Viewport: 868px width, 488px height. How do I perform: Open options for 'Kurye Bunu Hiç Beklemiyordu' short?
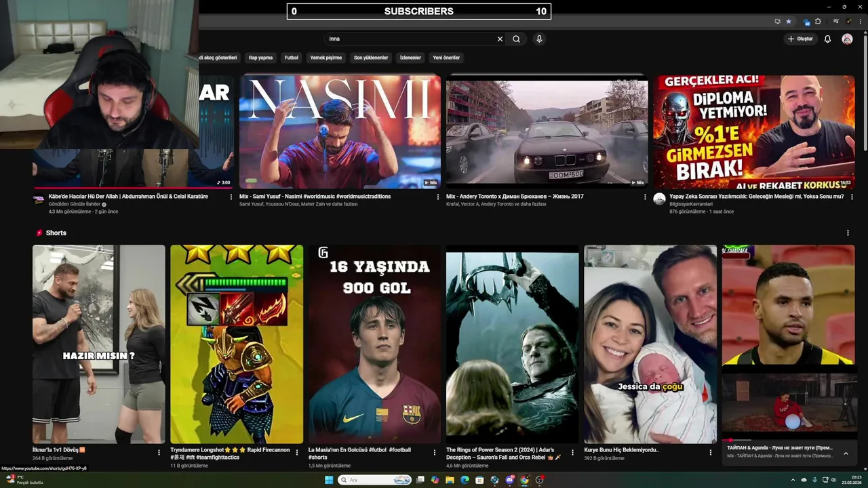tap(711, 452)
